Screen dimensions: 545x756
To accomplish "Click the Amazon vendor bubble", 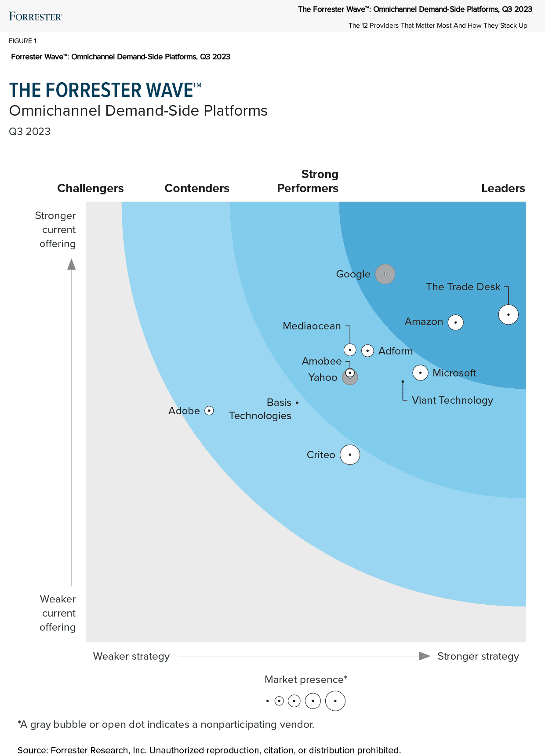I will [x=455, y=322].
